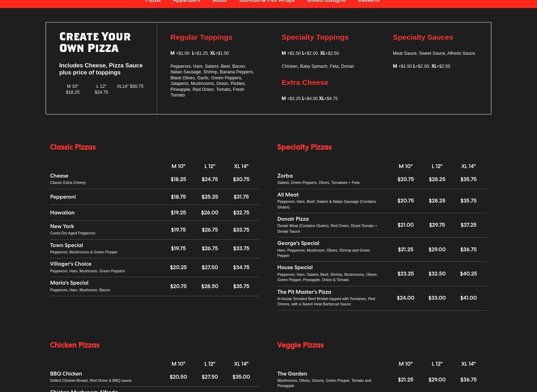The height and width of the screenshot is (392, 537).
Task: Navigate to Baked Lasagna section
Action: click(x=326, y=1)
